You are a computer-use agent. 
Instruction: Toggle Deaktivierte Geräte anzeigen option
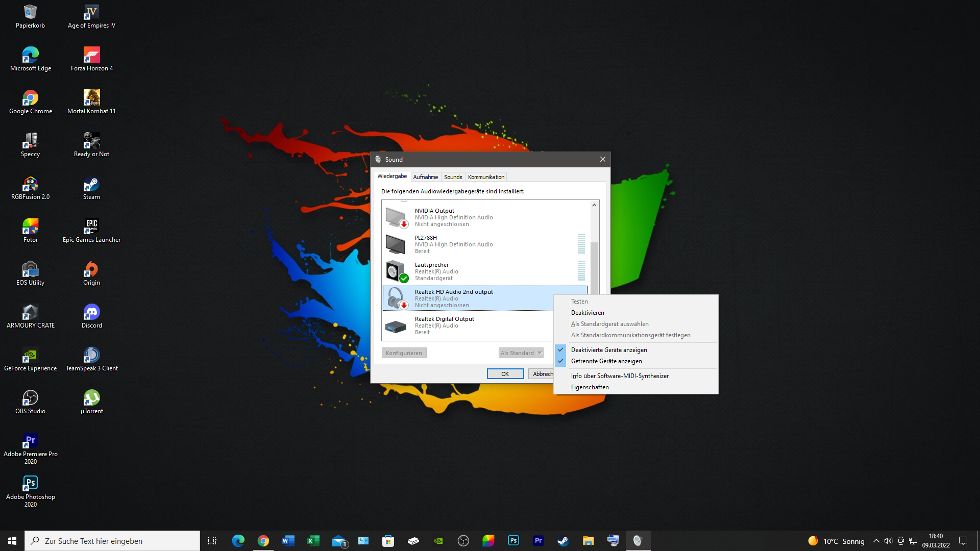[609, 350]
